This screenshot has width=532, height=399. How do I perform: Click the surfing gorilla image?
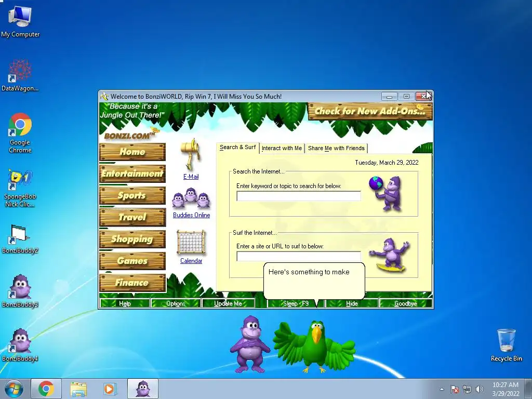click(390, 255)
